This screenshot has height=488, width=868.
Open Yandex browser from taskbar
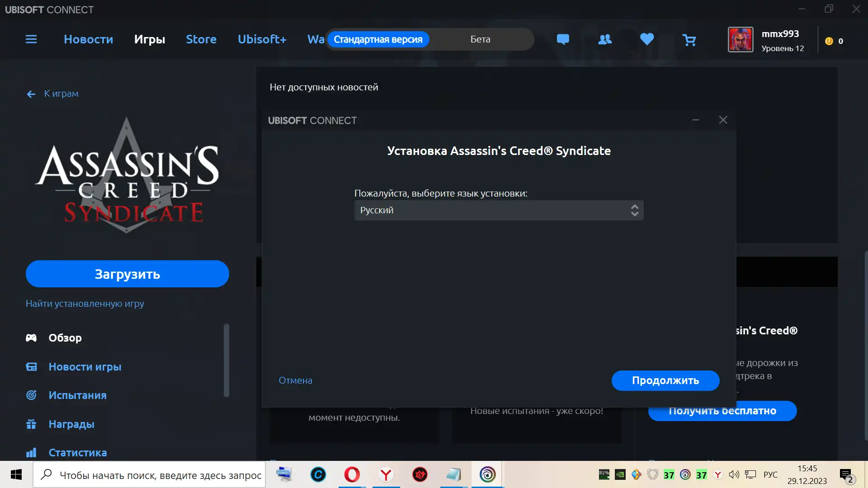point(386,474)
